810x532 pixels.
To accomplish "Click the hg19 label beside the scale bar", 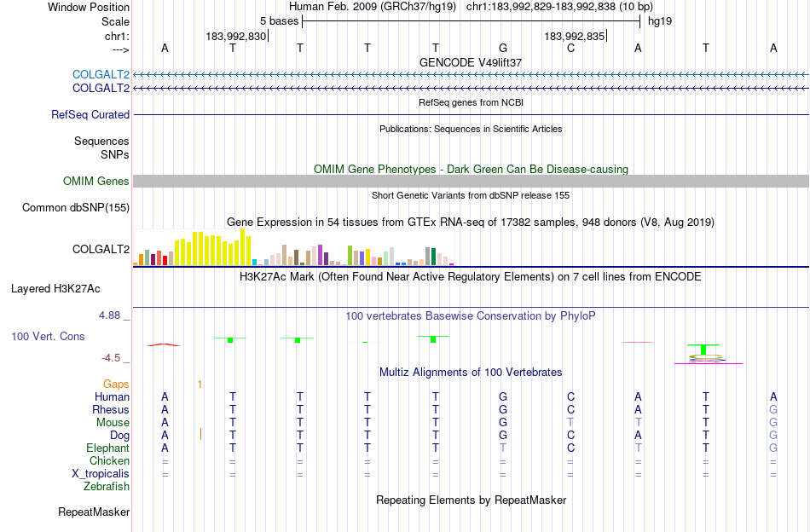I will [660, 21].
